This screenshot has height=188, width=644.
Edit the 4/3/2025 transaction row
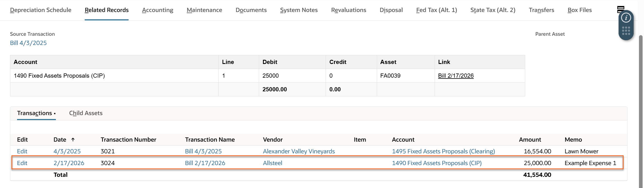(22, 151)
